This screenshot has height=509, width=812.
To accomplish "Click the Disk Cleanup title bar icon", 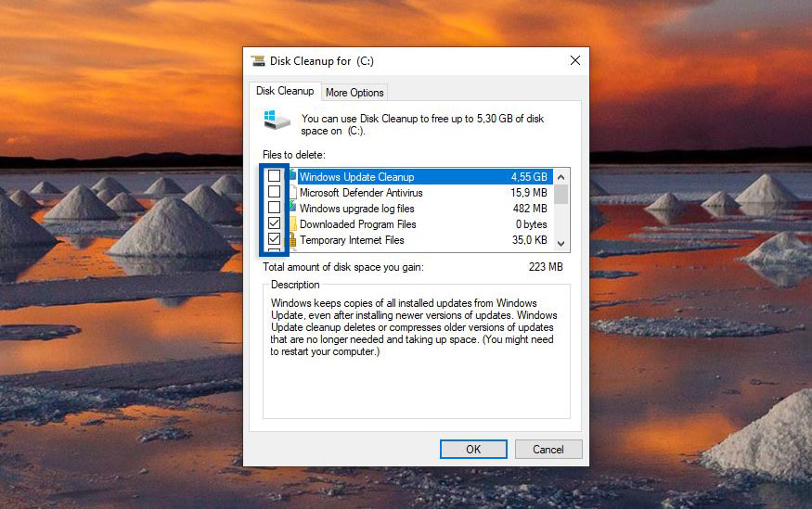I will coord(258,61).
